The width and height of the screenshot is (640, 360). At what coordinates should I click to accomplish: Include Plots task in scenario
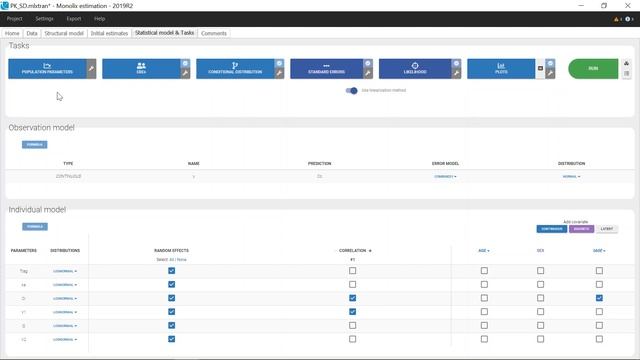point(550,63)
